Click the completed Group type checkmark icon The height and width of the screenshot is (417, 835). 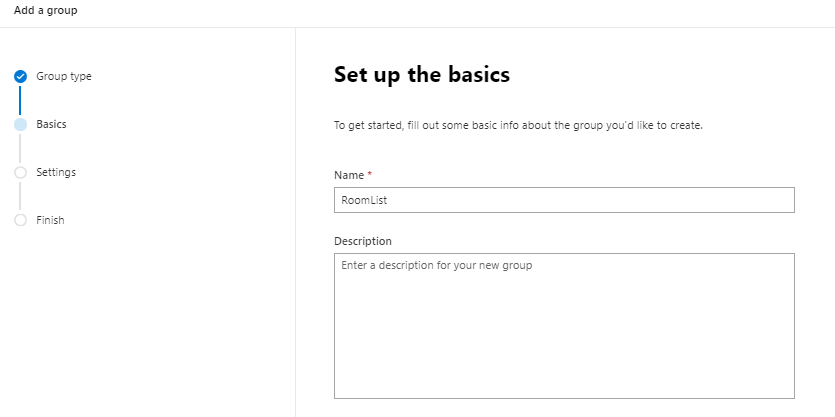coord(20,77)
